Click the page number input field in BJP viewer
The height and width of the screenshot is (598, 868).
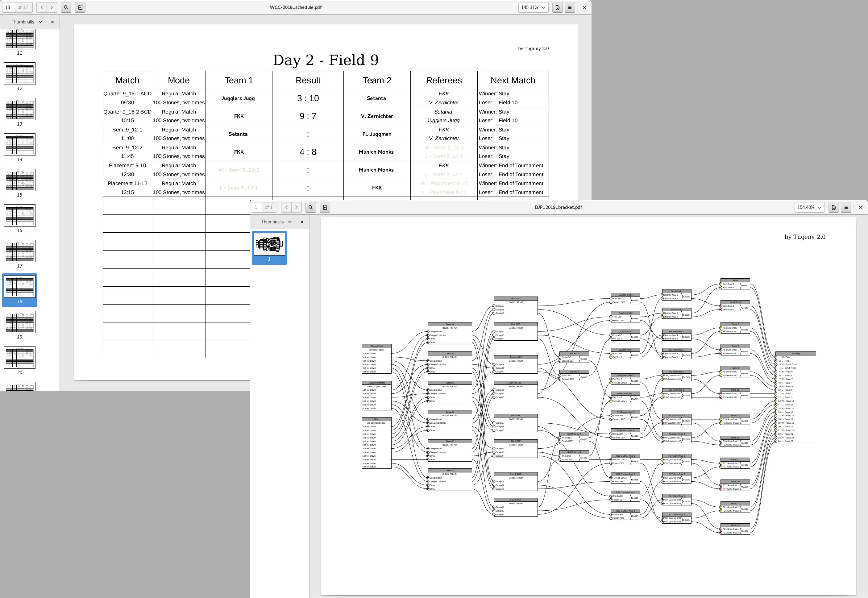click(x=257, y=207)
